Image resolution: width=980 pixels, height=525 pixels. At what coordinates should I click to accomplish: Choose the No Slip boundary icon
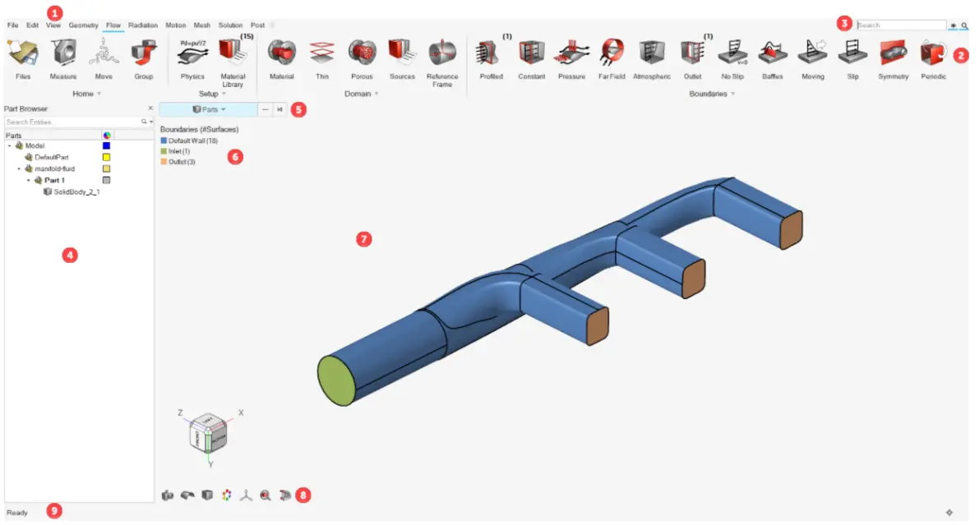pos(733,54)
